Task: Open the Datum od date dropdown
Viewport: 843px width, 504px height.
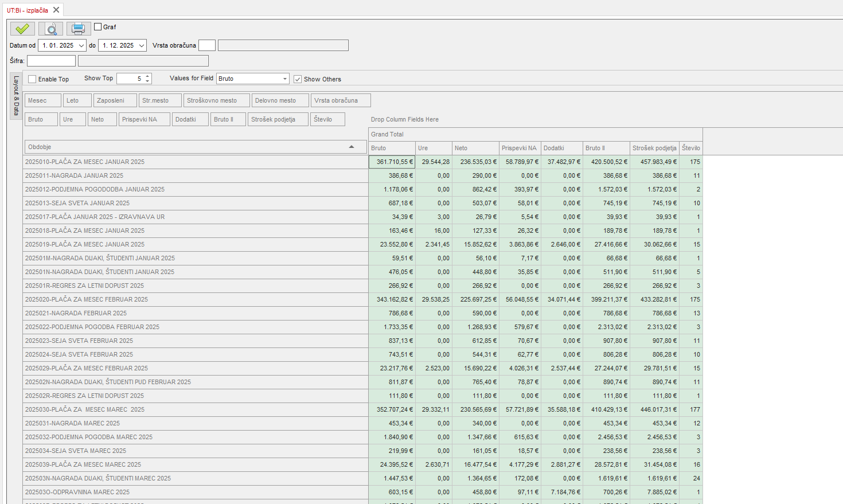Action: click(x=81, y=46)
